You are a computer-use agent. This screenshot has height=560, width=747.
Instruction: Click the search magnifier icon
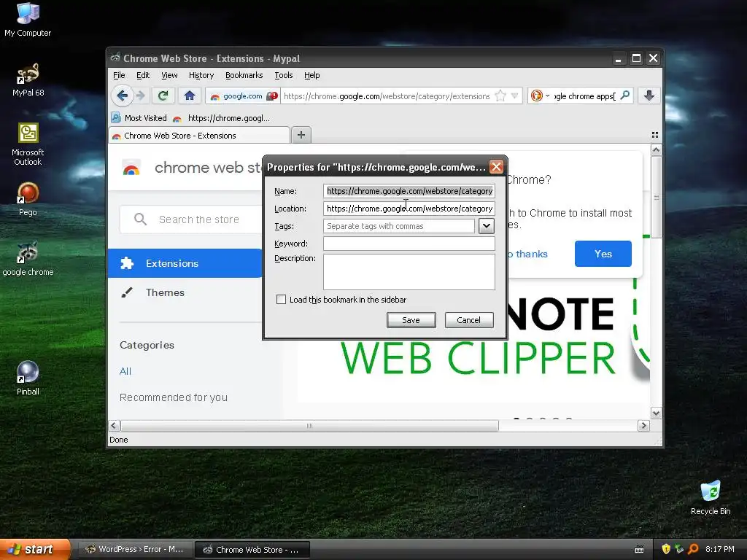point(624,96)
